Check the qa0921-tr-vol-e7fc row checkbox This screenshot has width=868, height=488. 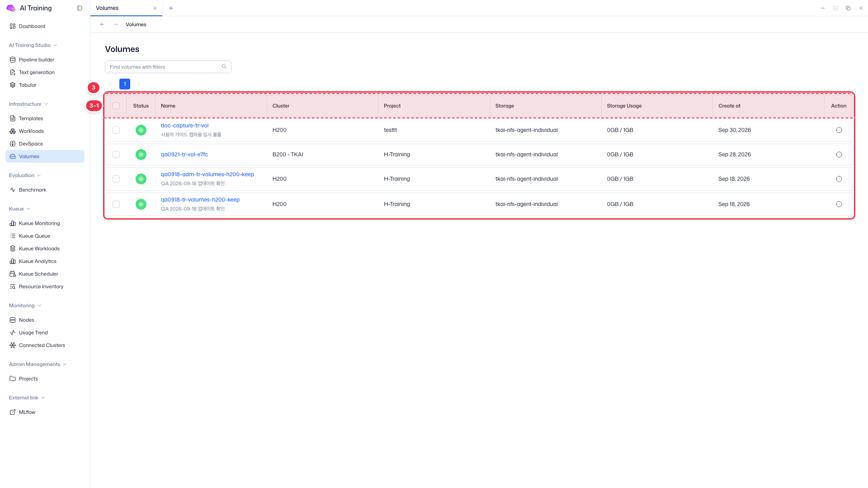pyautogui.click(x=116, y=155)
